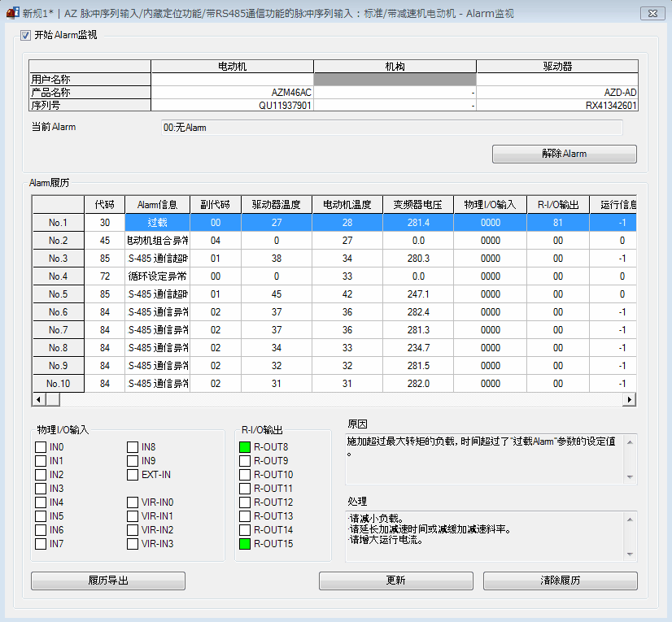
Task: Click the 解除Alarm button
Action: tap(564, 154)
